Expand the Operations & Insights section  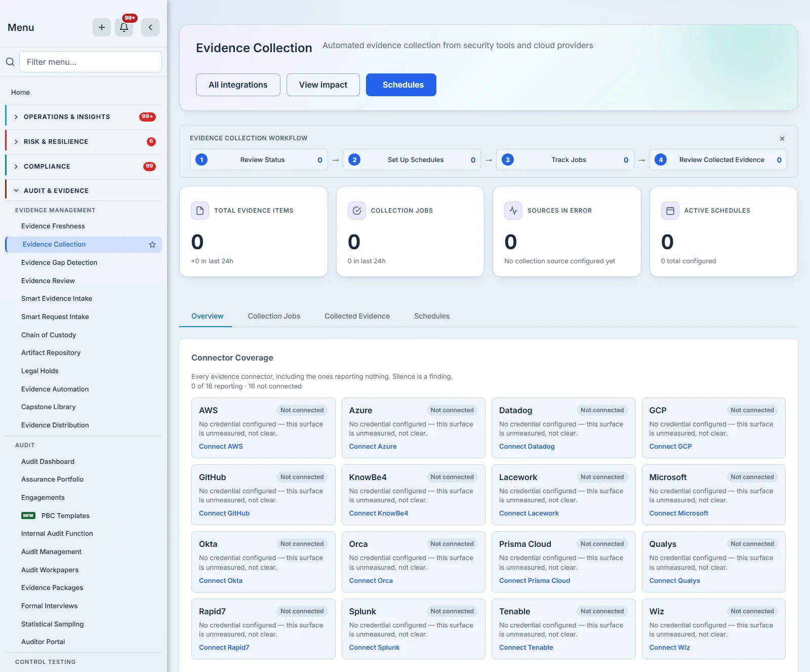(x=84, y=117)
